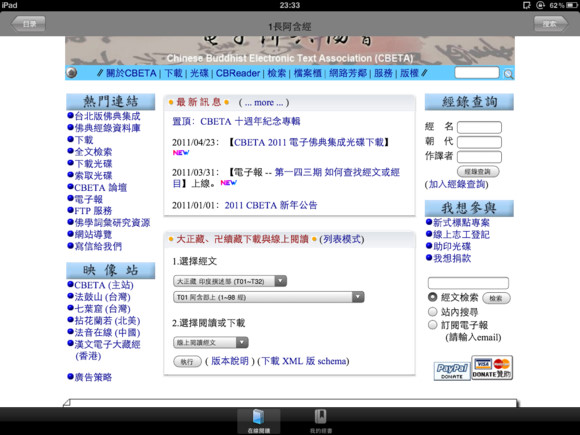Open the 線上閱讀經文 dropdown
Screen dimensions: 580x435
210,343
